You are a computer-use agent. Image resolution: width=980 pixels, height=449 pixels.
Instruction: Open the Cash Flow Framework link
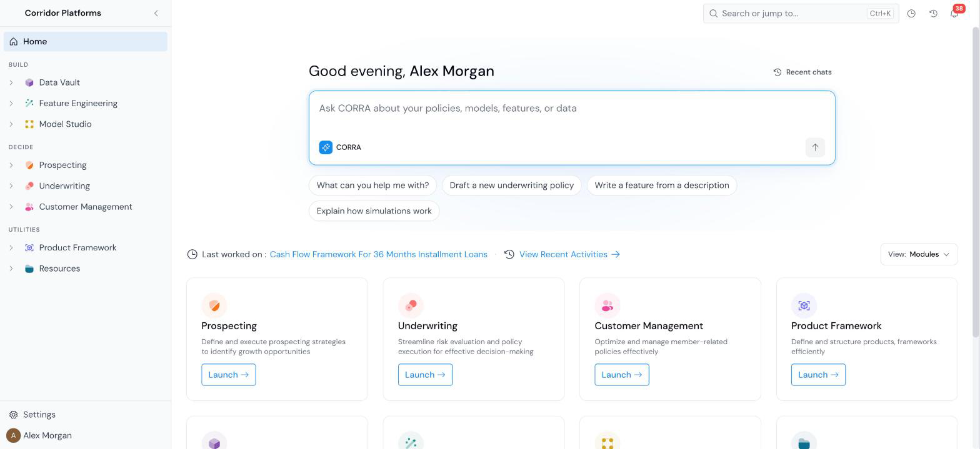[x=379, y=254]
